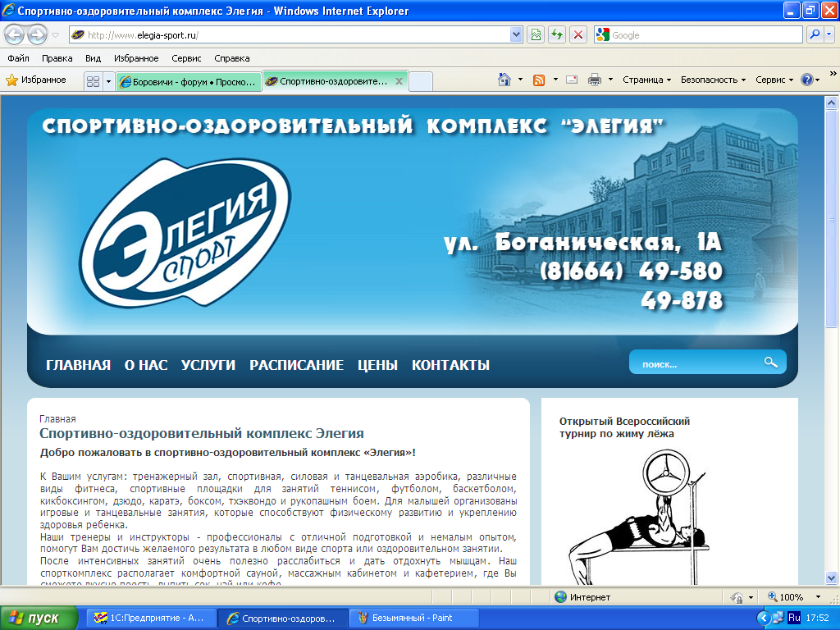
Task: Click the 100% zoom level button
Action: pos(786,597)
